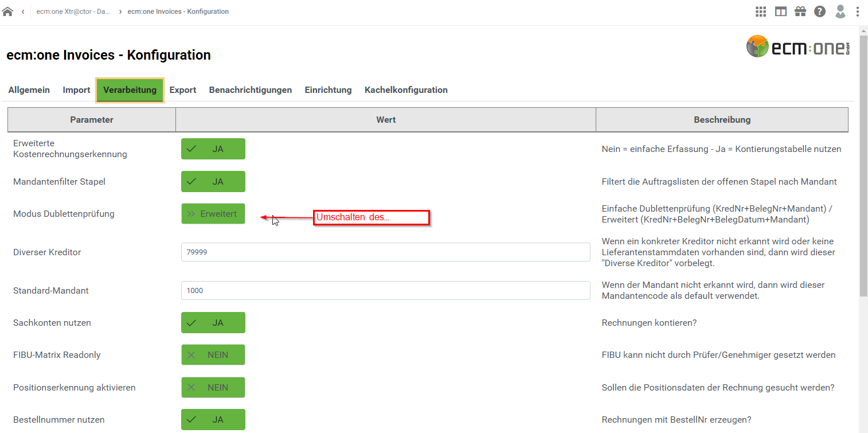The height and width of the screenshot is (433, 868).
Task: Click the Parameter column header
Action: (x=92, y=120)
